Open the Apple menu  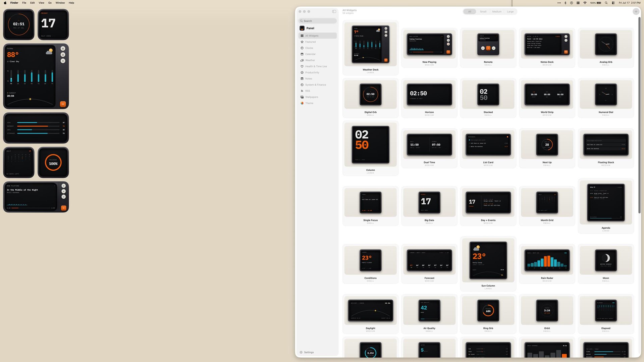click(x=5, y=3)
